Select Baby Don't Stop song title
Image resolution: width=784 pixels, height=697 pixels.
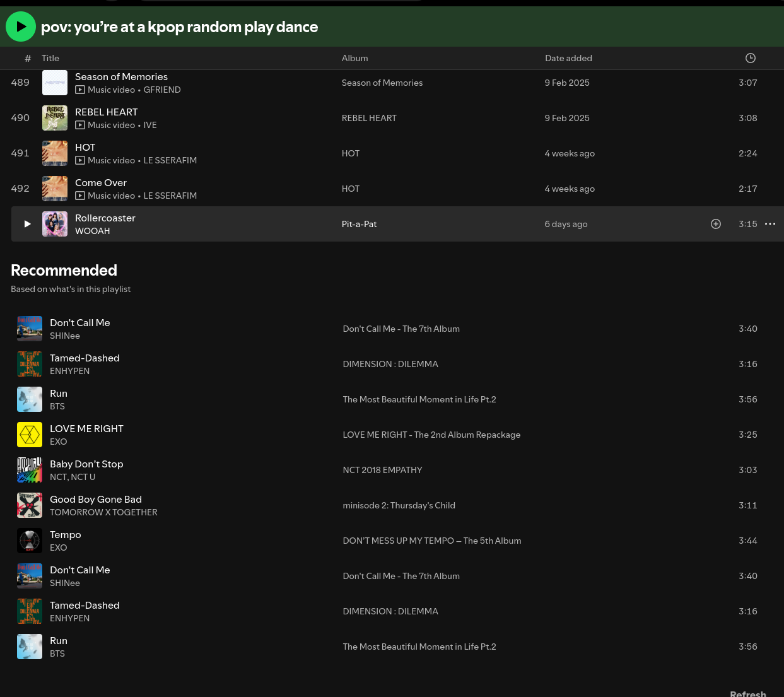click(x=86, y=464)
